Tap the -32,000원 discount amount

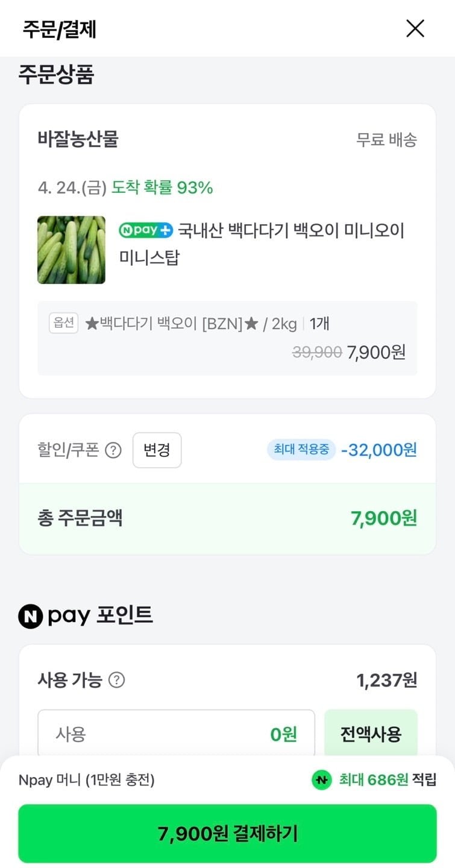pos(378,450)
